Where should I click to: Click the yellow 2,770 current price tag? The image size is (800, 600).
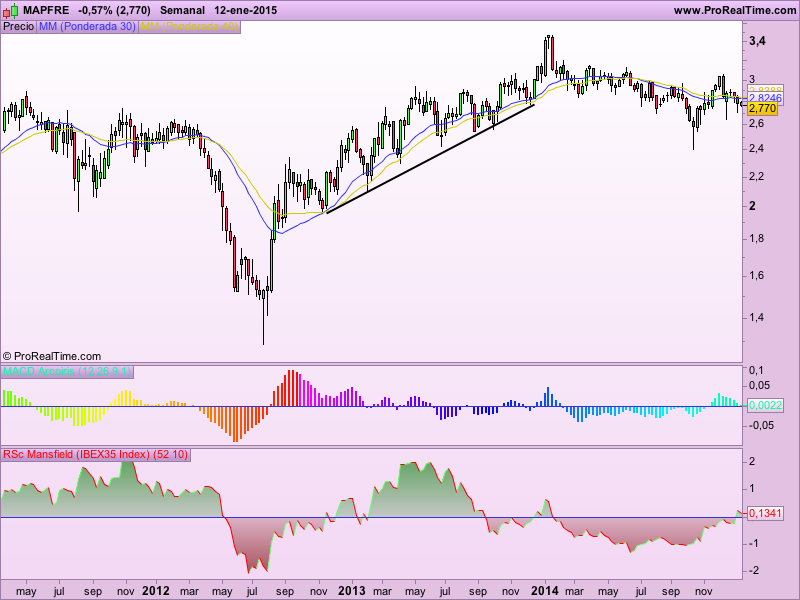tap(762, 108)
